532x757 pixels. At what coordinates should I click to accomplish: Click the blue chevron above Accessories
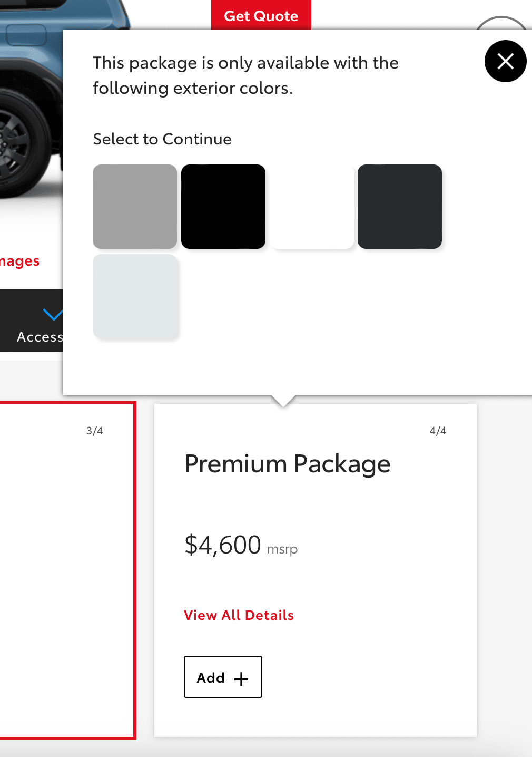point(53,315)
